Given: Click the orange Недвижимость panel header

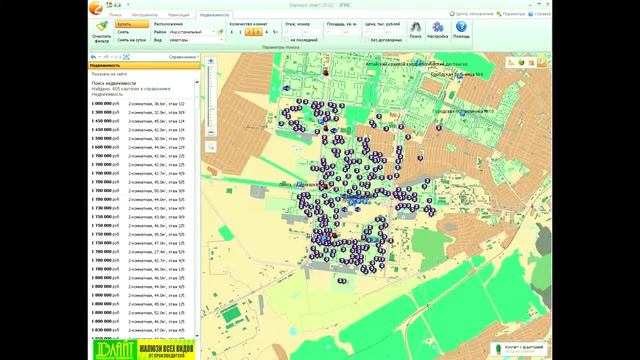Looking at the screenshot, I should (x=144, y=65).
